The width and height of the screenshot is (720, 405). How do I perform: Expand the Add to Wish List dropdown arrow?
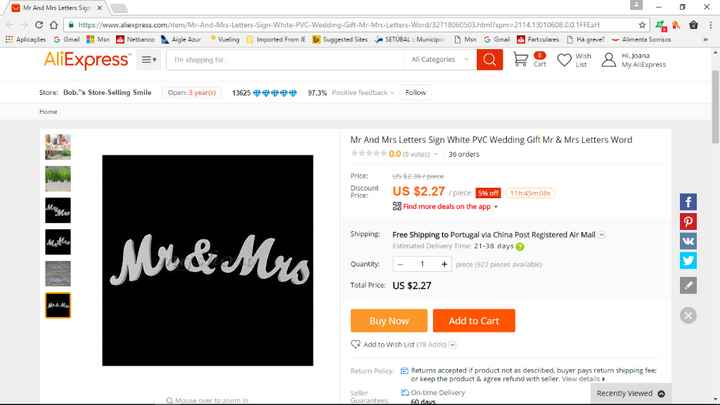(x=452, y=344)
